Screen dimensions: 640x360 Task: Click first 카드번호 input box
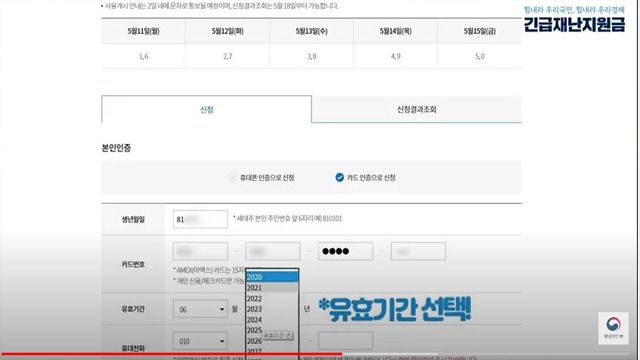[x=200, y=251]
